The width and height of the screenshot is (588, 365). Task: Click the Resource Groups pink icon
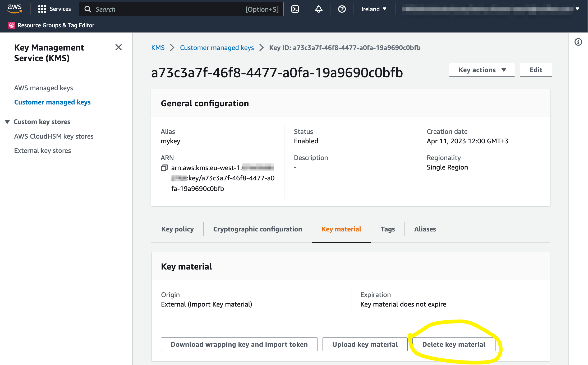point(11,25)
